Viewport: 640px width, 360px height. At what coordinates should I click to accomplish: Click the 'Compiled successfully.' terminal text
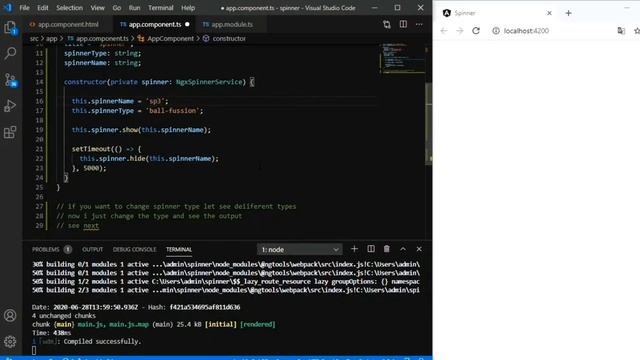[102, 342]
